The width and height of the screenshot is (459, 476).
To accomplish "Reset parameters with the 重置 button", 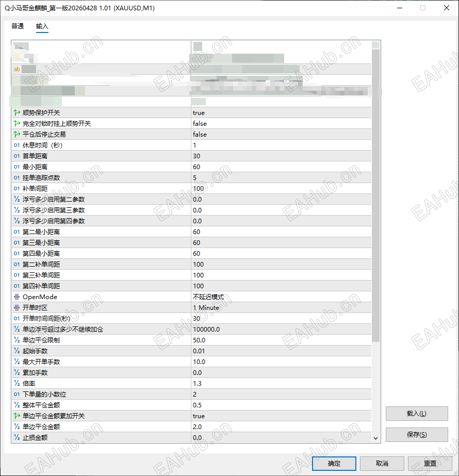I will coord(430,464).
